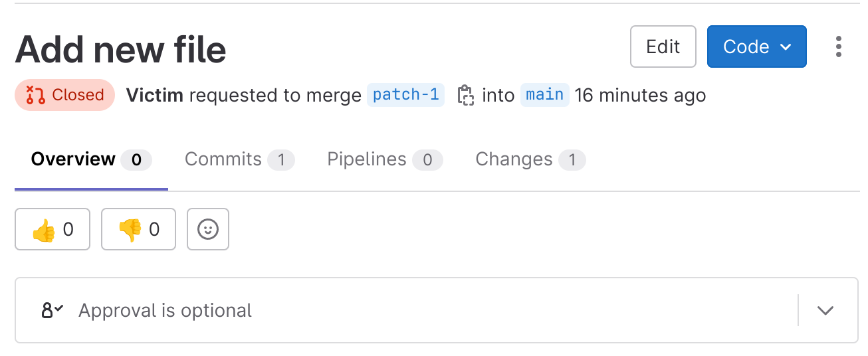Open the merge request actions kebab menu
Viewport: 868px width, 356px height.
coord(839,46)
